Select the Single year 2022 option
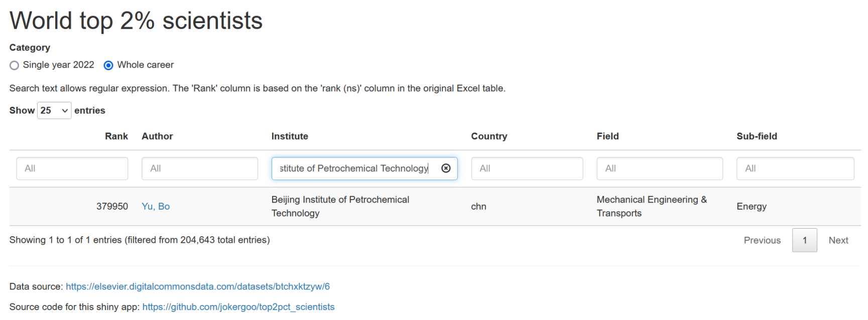 pyautogui.click(x=15, y=65)
